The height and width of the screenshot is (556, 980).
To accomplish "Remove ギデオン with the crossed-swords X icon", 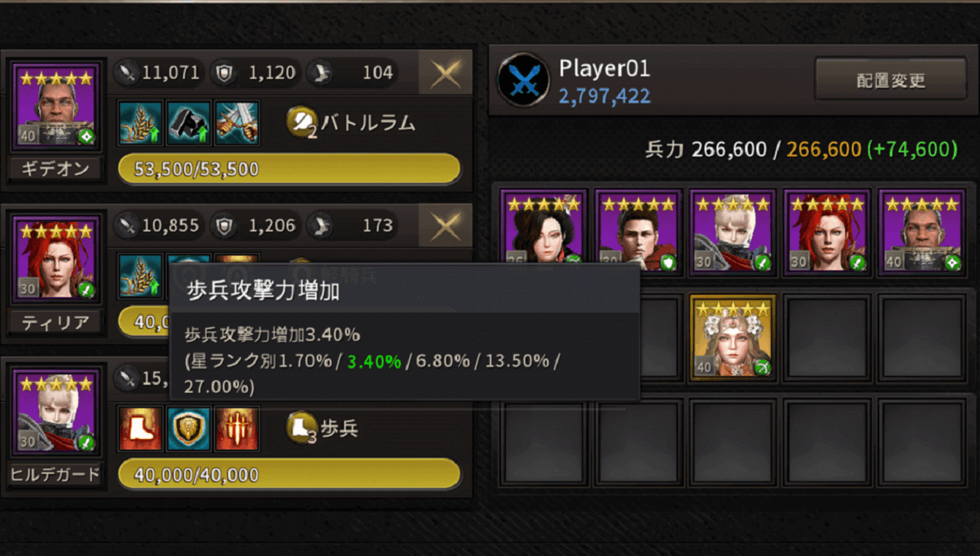I will (445, 72).
